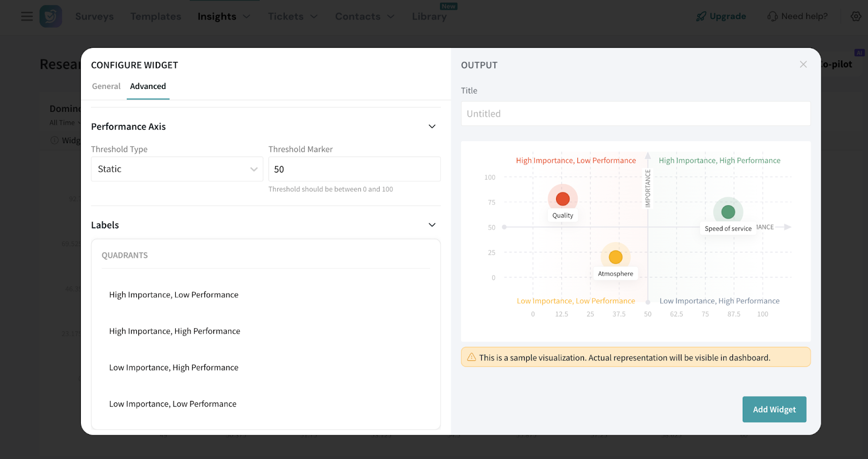Click the Add Widget button

pyautogui.click(x=774, y=410)
